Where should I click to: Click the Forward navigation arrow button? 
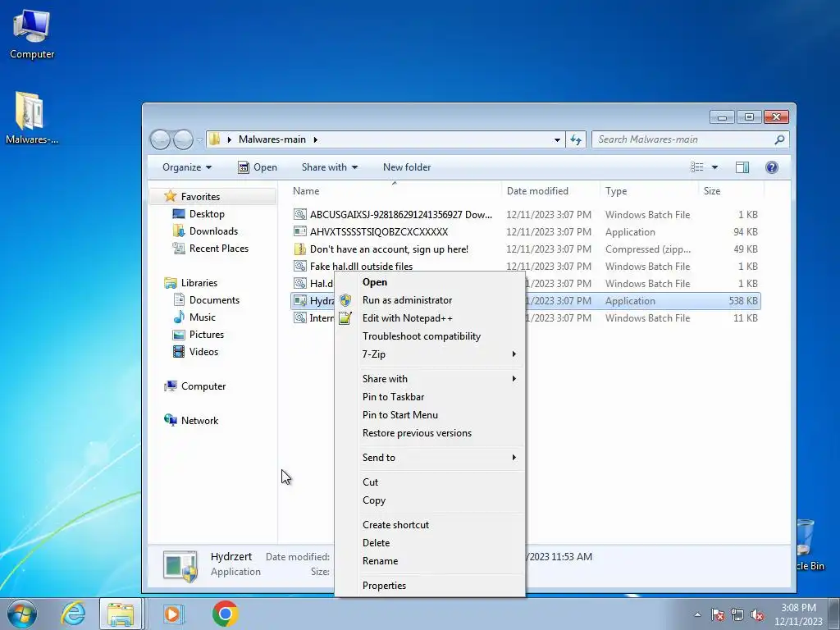183,139
